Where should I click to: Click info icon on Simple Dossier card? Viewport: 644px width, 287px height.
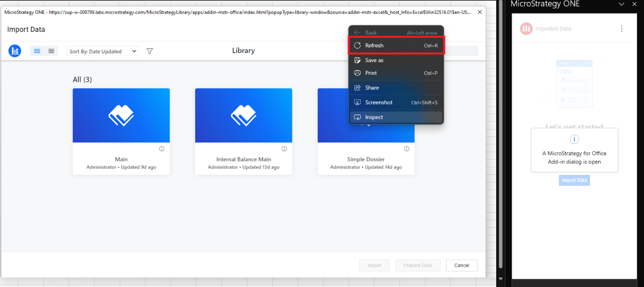[x=406, y=149]
